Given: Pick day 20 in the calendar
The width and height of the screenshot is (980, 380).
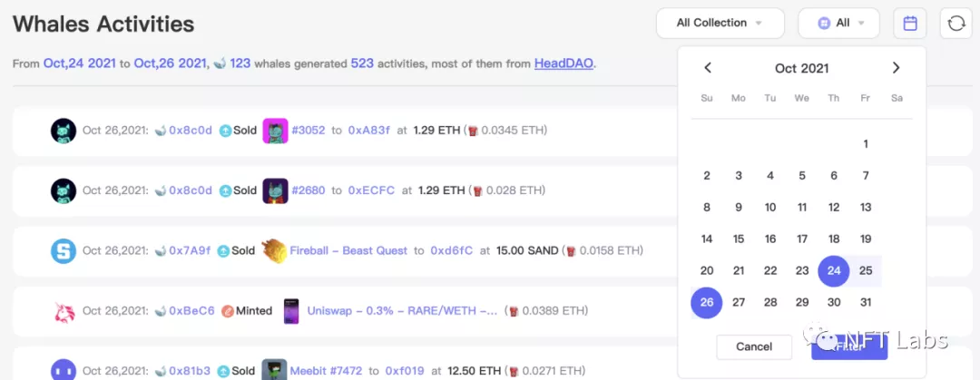Looking at the screenshot, I should click(707, 270).
